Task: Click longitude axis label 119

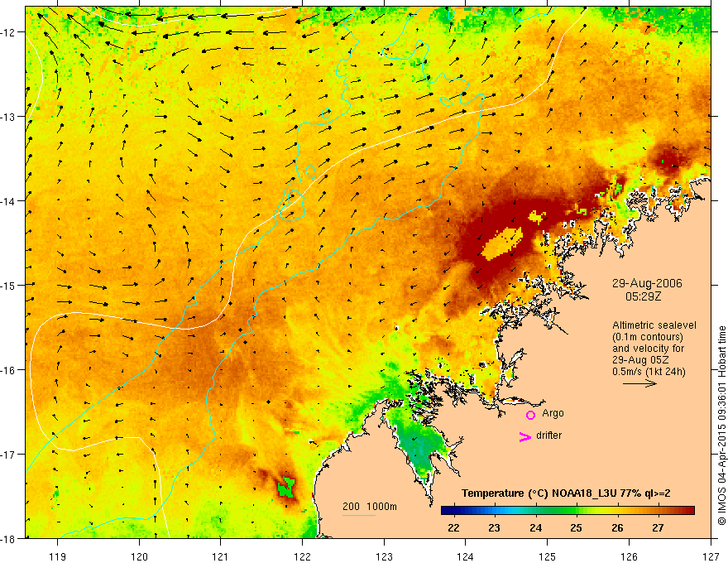Action: point(58,556)
